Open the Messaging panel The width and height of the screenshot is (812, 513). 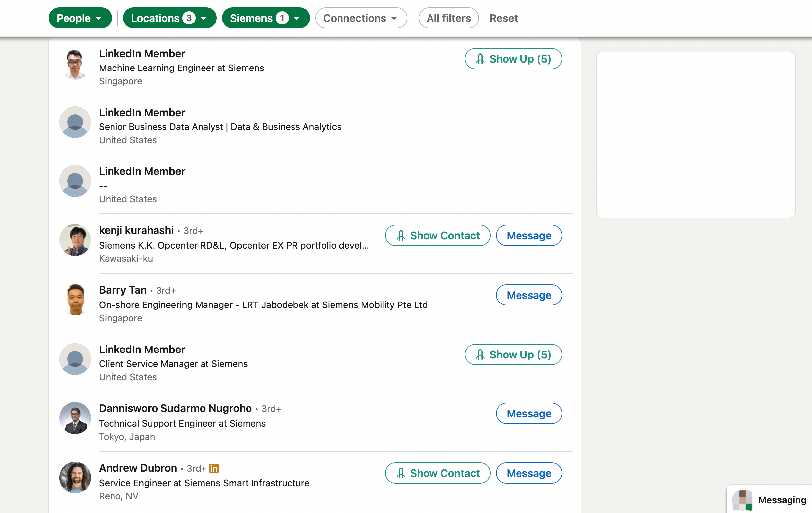tap(769, 499)
